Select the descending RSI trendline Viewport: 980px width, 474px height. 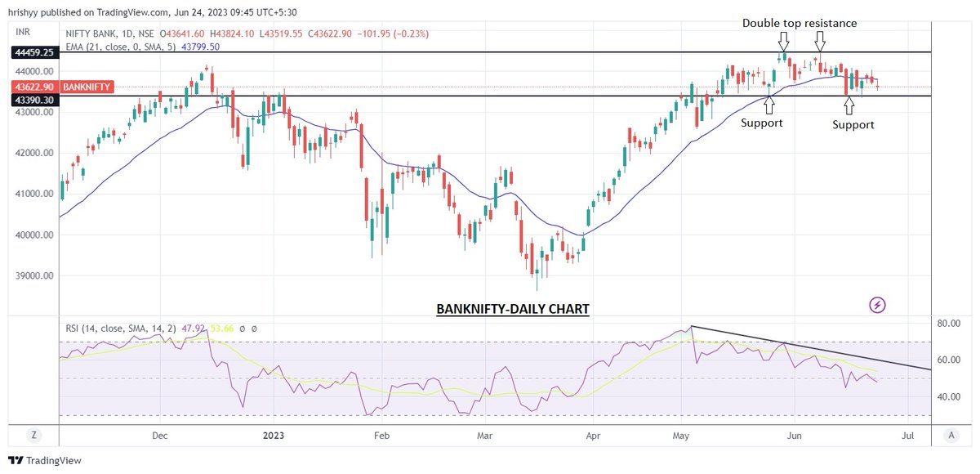(811, 349)
